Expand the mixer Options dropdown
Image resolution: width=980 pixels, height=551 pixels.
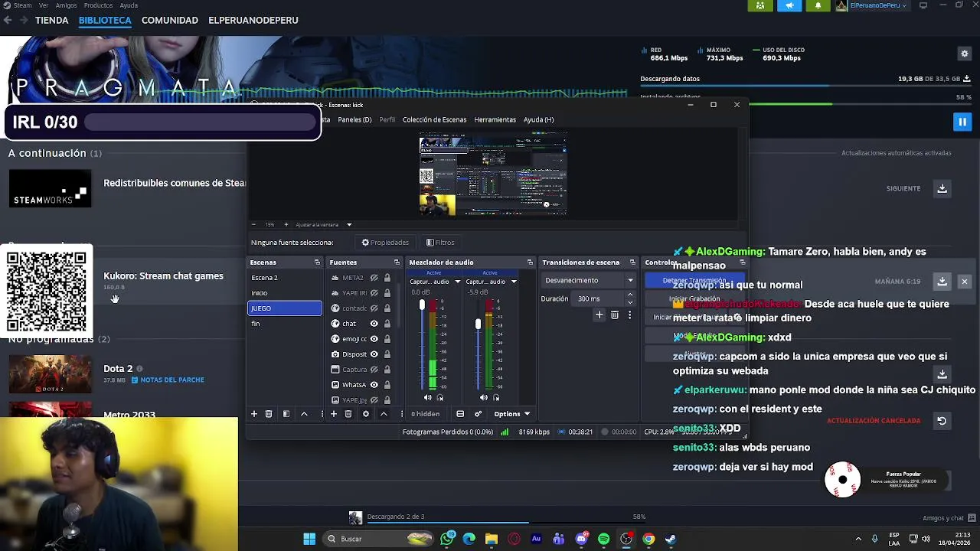tap(511, 414)
